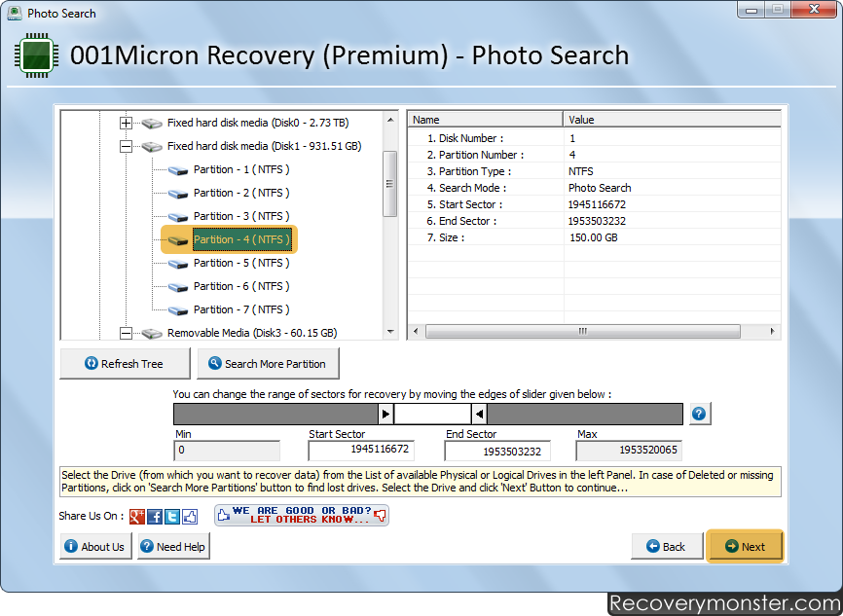Click the Disk0 hard drive icon

(x=152, y=124)
